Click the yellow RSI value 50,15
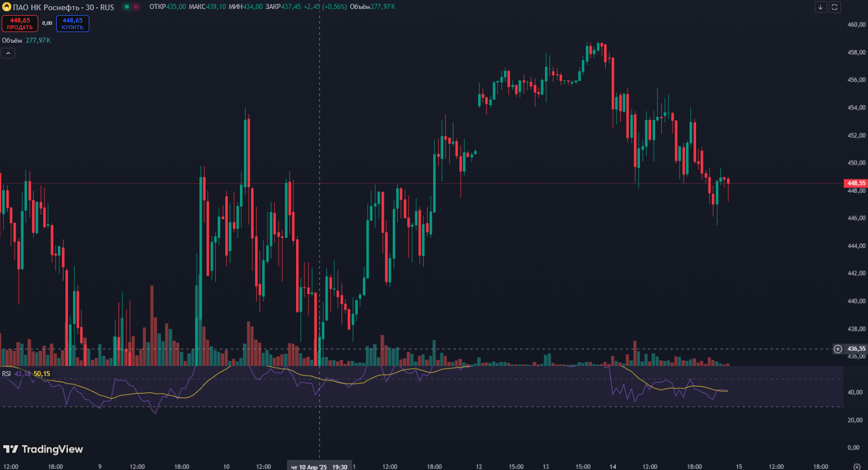Screen dimensions: 868x470 click(x=42, y=374)
